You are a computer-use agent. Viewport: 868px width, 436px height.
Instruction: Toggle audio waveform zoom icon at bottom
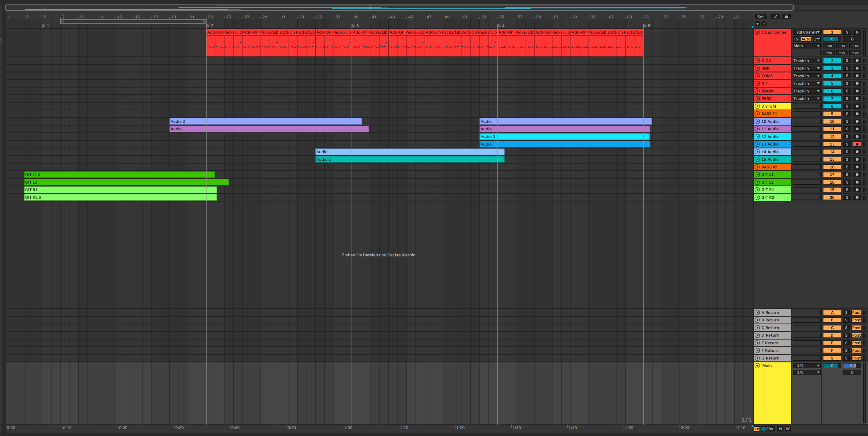tap(757, 429)
